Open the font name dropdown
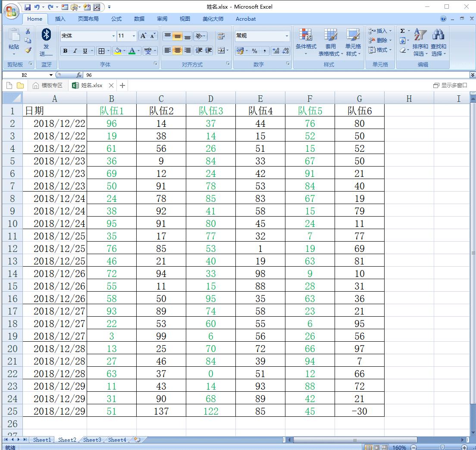The height and width of the screenshot is (450, 476). [113, 36]
